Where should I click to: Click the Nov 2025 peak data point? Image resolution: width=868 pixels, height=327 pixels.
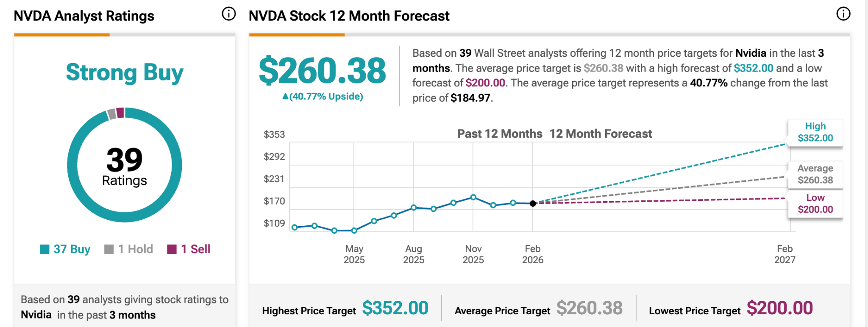(x=473, y=197)
